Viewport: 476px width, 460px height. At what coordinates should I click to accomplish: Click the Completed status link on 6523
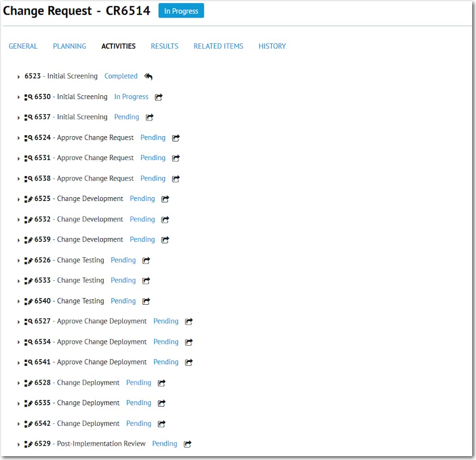click(121, 76)
